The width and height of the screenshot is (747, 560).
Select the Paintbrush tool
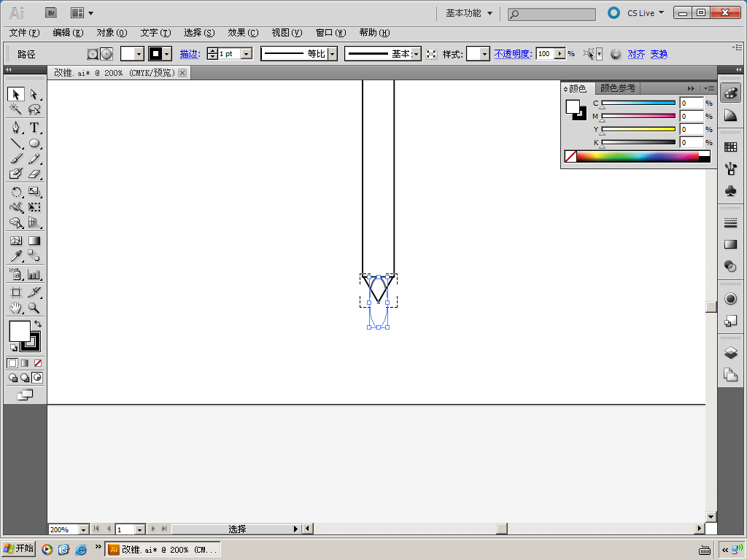point(16,158)
